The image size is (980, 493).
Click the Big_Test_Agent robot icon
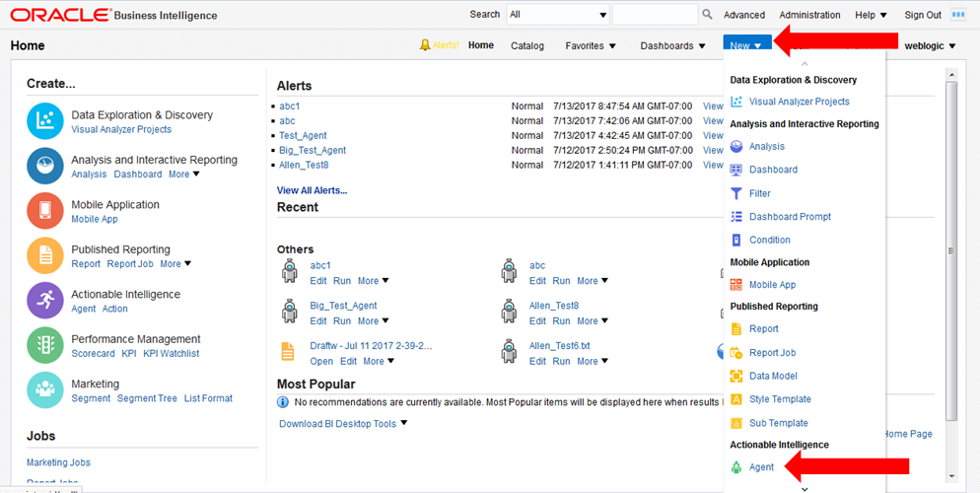coord(290,311)
